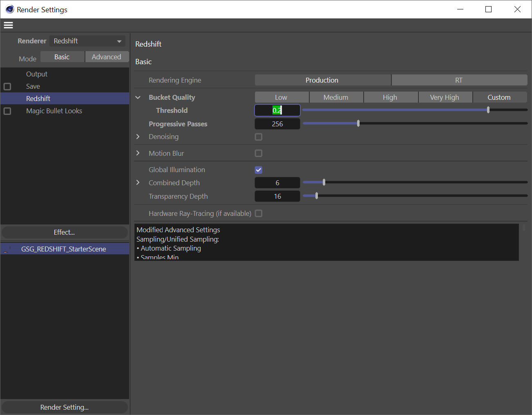Switch to Basic mode

[62, 57]
